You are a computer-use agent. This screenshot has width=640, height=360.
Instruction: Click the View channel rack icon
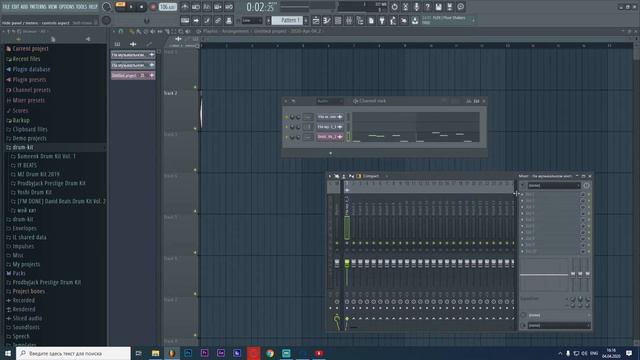click(x=338, y=20)
